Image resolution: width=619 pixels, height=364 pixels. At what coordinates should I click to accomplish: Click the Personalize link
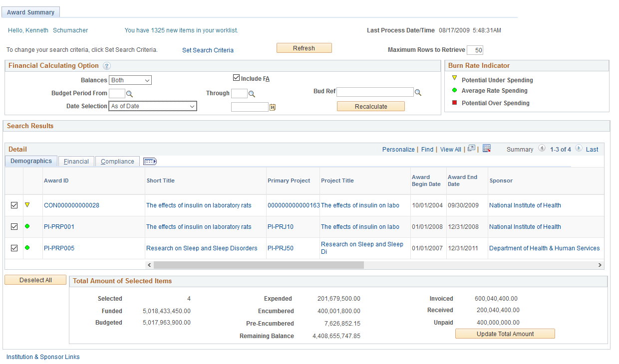click(398, 150)
